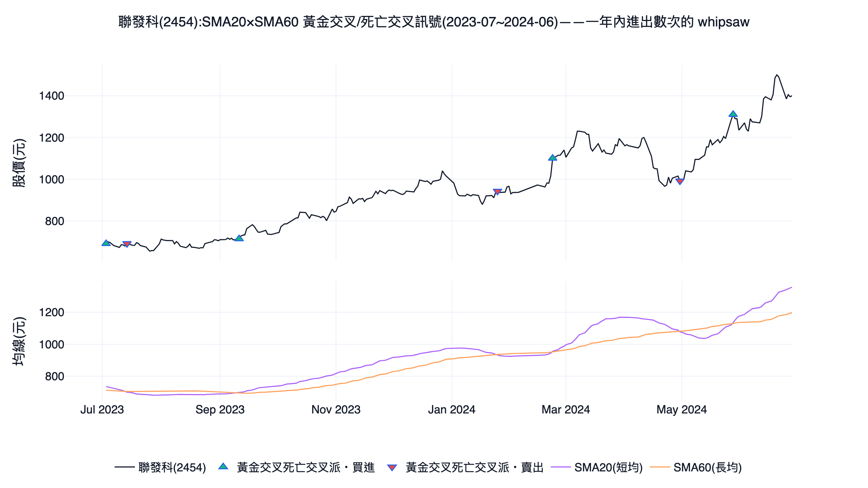This screenshot has width=868, height=488.
Task: Toggle the 黃金交叉死亡交叉派・買進 legend entry
Action: point(296,467)
